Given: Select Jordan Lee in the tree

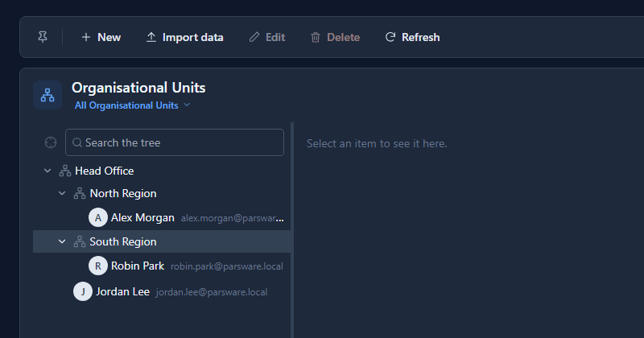Looking at the screenshot, I should pos(123,291).
